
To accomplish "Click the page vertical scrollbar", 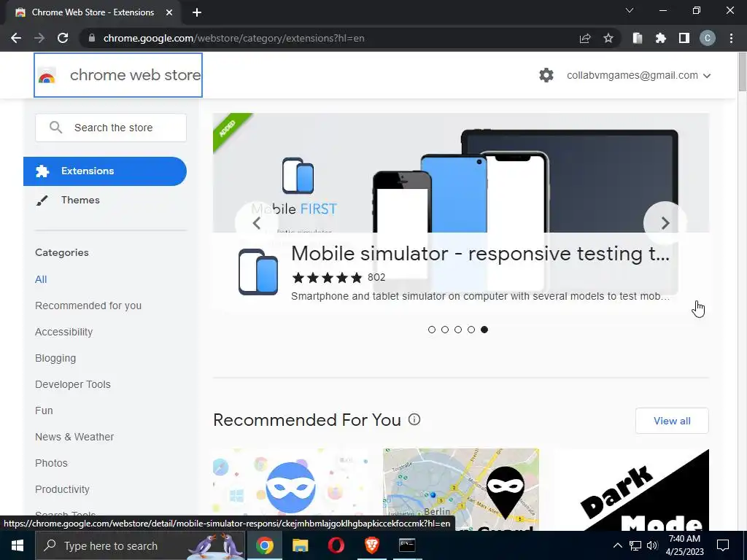I will click(742, 71).
